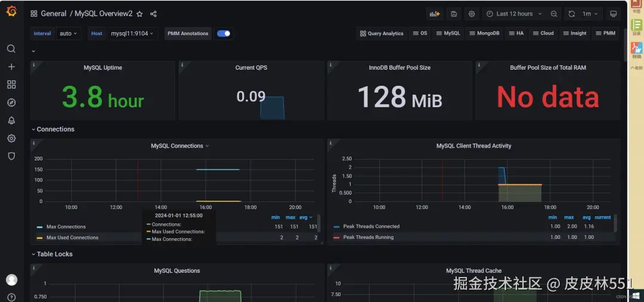
Task: Star the MySQL Overview2 dashboard
Action: [140, 14]
